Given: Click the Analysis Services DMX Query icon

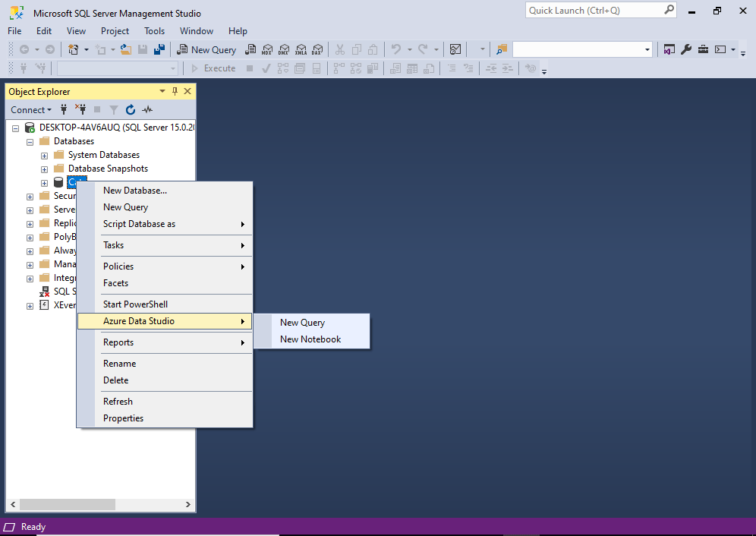Looking at the screenshot, I should click(284, 49).
